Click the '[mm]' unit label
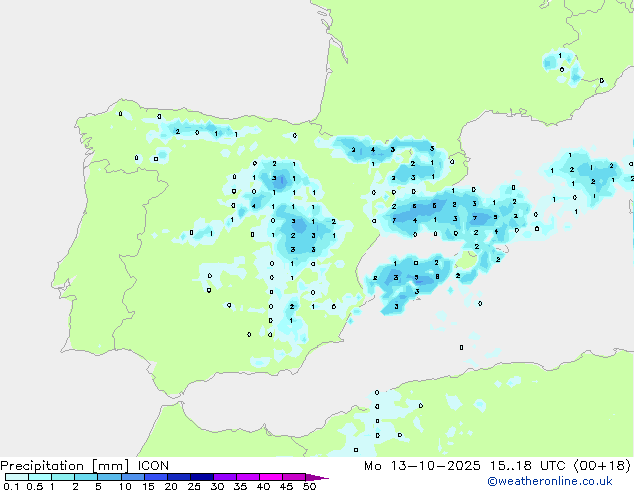 tap(111, 466)
